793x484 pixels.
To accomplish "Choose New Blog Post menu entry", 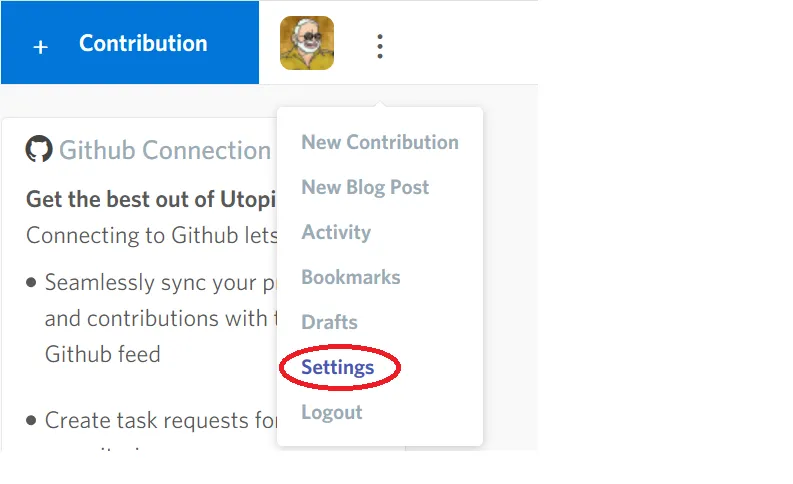I will (x=365, y=187).
